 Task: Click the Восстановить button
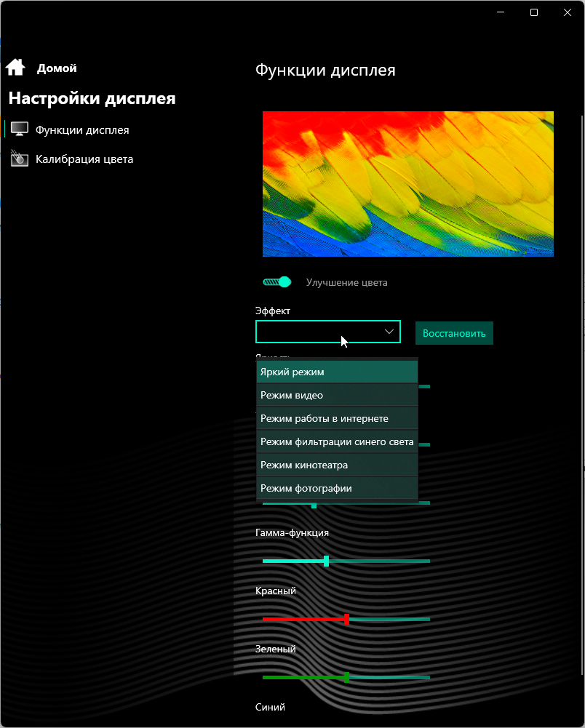(454, 333)
